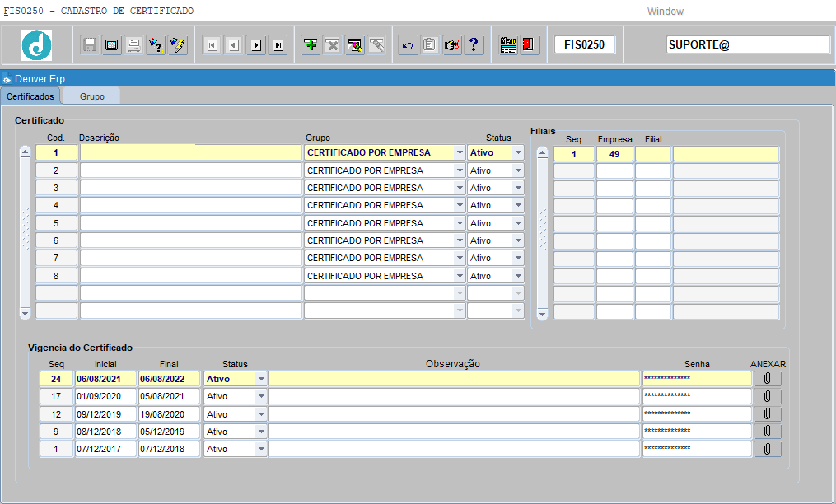Image resolution: width=836 pixels, height=504 pixels.
Task: Select the Certificados tab
Action: 30,96
